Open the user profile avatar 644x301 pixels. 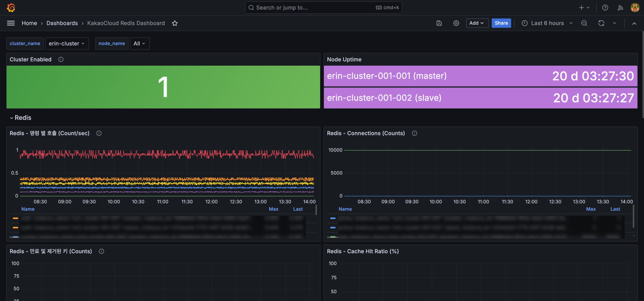[x=635, y=7]
